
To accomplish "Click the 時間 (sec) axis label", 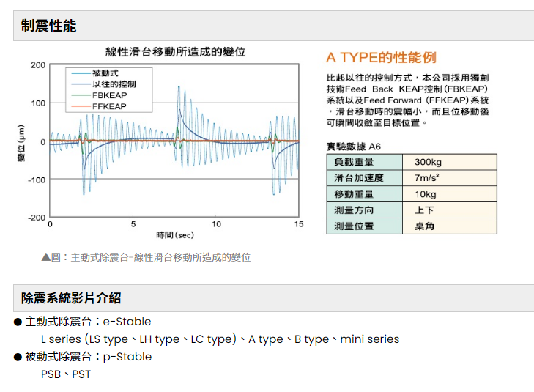I will coord(174,235).
